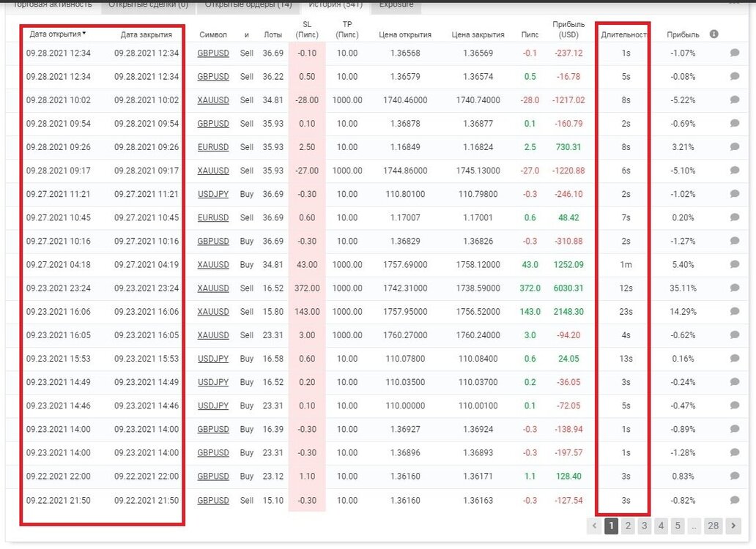Sort by SL (Пипс) column header
Screen dimensions: 756x549
pos(307,29)
